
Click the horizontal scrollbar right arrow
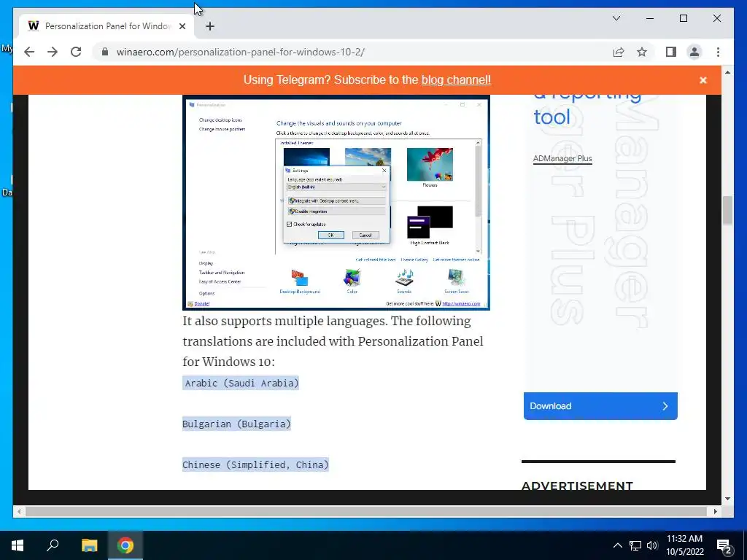[715, 511]
